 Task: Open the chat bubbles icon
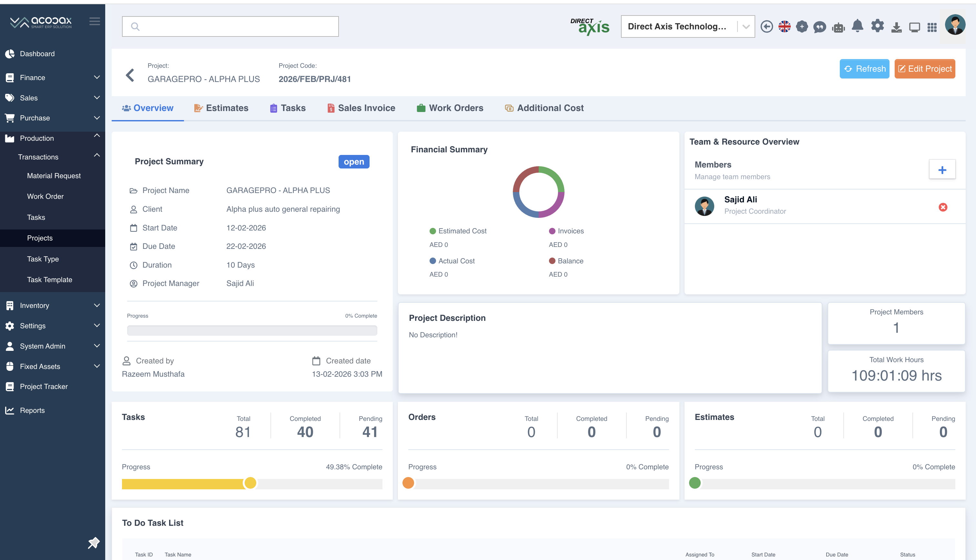[819, 27]
